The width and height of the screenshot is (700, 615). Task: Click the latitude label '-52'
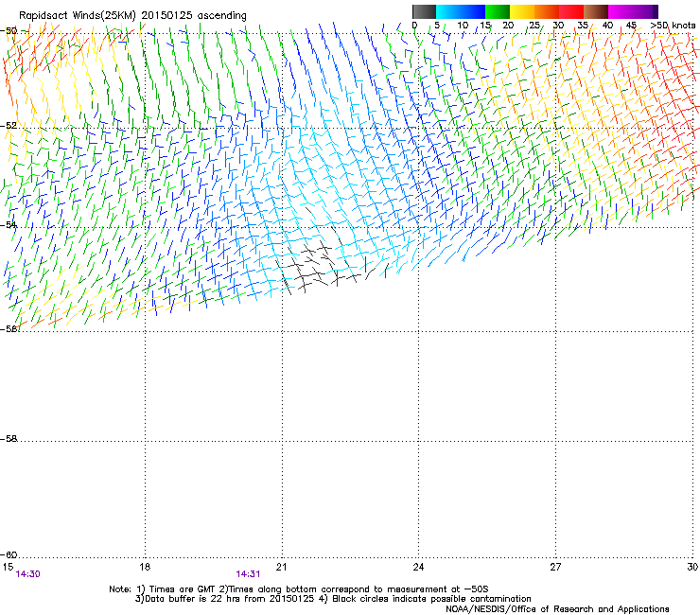pos(9,126)
